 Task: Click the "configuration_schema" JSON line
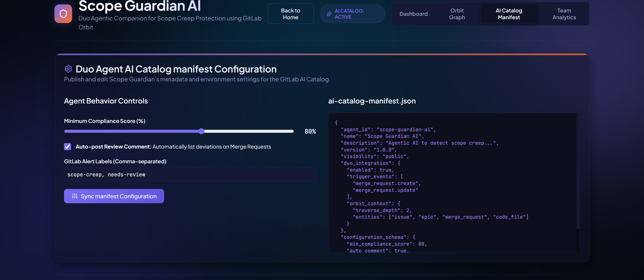pyautogui.click(x=378, y=237)
